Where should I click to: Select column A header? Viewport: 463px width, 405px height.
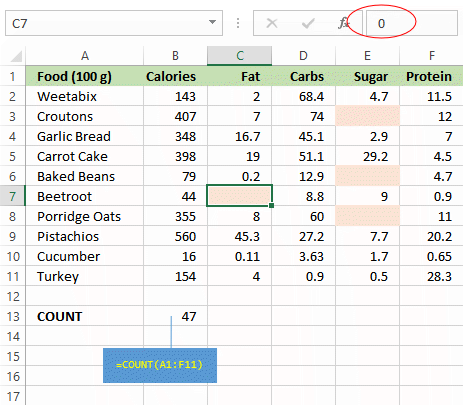click(x=85, y=56)
